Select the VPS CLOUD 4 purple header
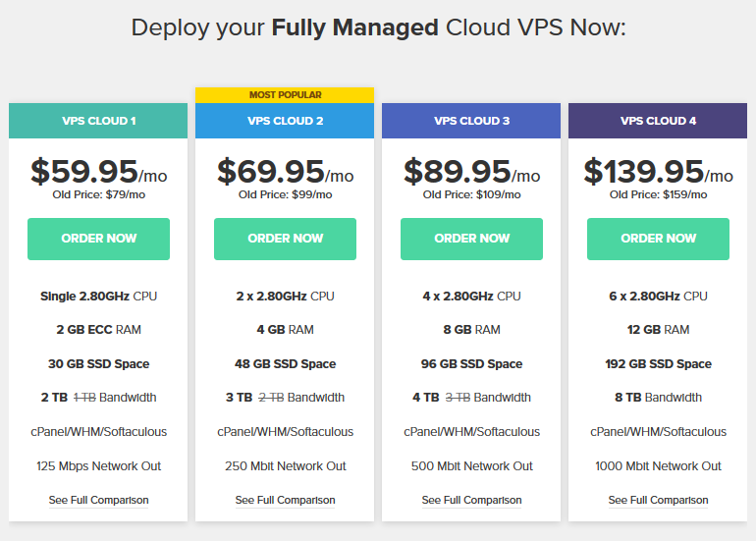Viewport: 756px width, 541px height. 658,121
